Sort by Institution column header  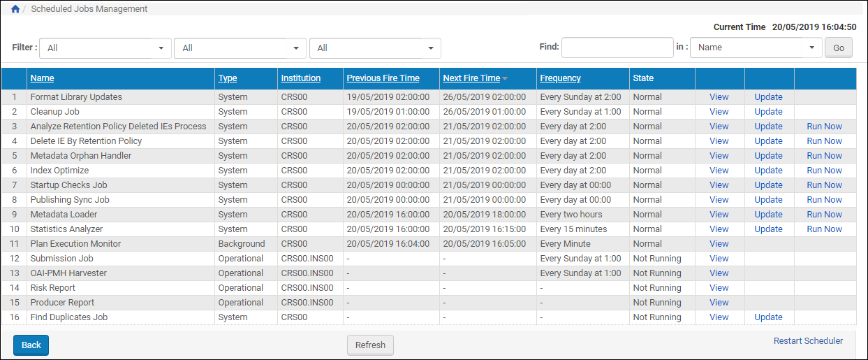click(300, 78)
